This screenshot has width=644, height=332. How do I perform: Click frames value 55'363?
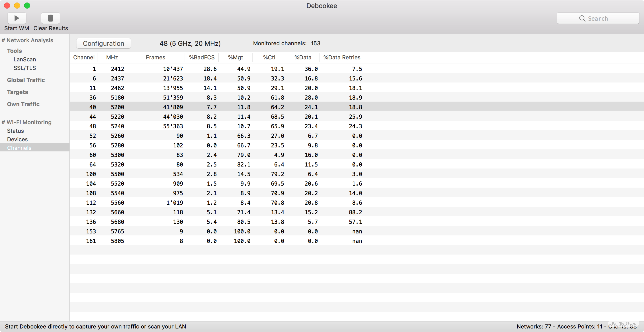pyautogui.click(x=173, y=126)
